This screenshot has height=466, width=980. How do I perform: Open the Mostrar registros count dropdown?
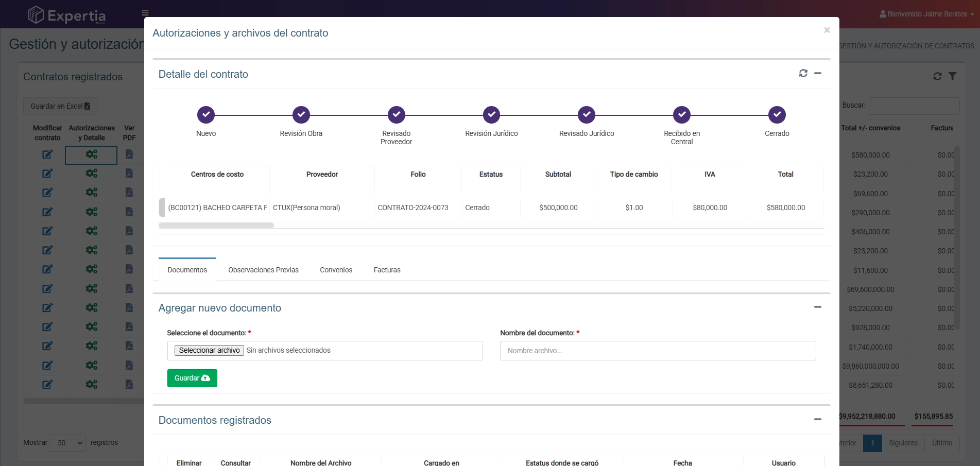point(67,443)
